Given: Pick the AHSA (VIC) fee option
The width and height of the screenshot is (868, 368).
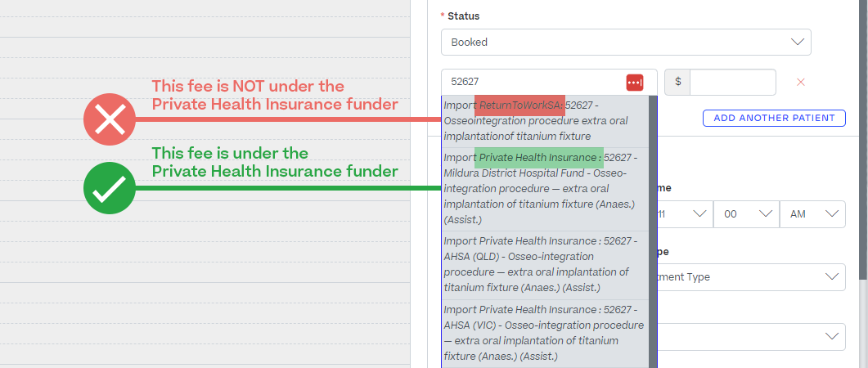Looking at the screenshot, I should 544,333.
